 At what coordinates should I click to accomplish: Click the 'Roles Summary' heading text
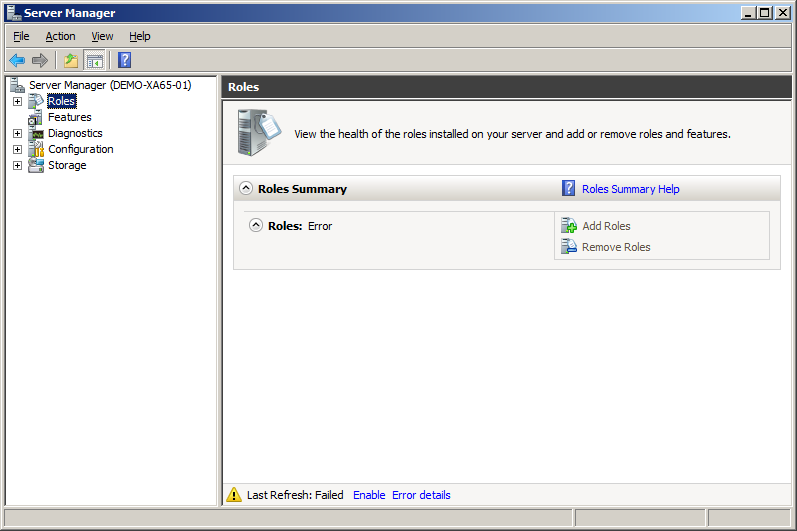302,189
